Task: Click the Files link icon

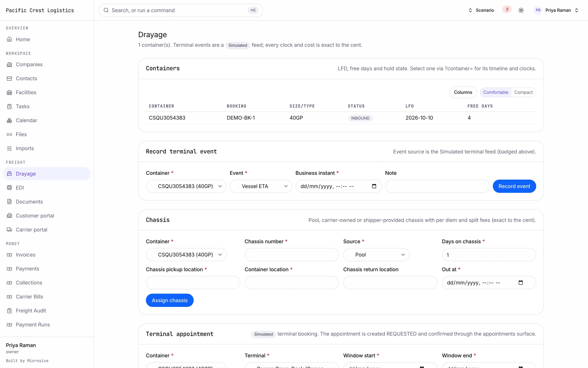Action: click(9, 134)
